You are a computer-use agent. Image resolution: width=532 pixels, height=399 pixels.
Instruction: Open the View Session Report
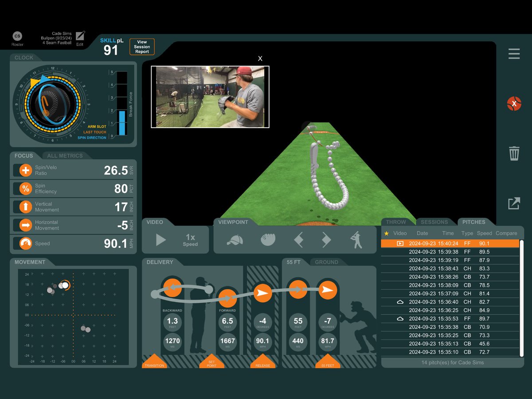pyautogui.click(x=142, y=47)
